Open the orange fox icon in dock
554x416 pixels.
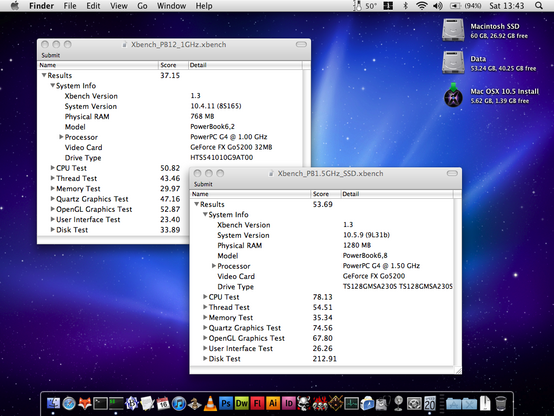point(84,403)
